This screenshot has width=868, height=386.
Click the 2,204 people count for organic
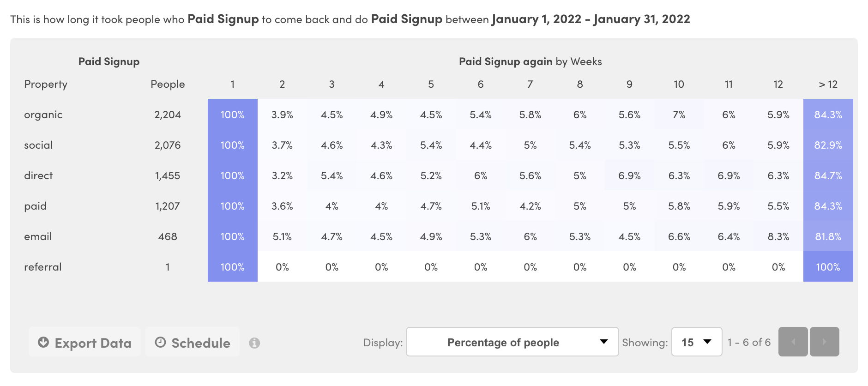(168, 115)
